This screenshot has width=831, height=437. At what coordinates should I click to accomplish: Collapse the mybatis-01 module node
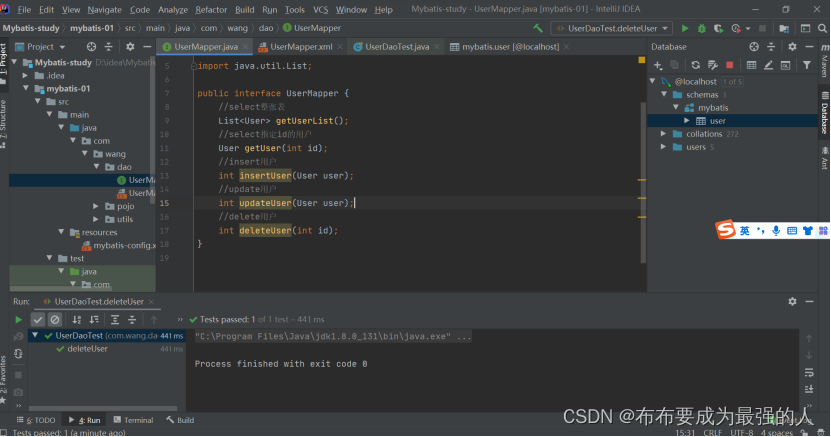[26, 88]
